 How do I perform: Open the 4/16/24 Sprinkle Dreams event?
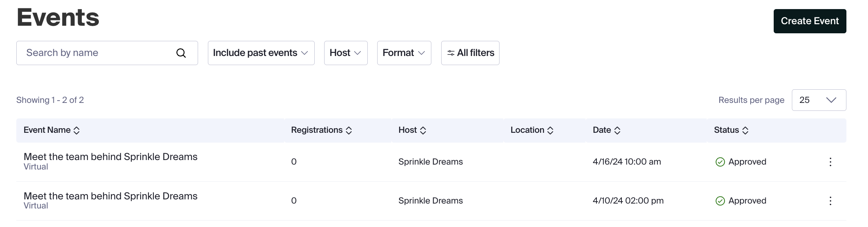point(110,157)
